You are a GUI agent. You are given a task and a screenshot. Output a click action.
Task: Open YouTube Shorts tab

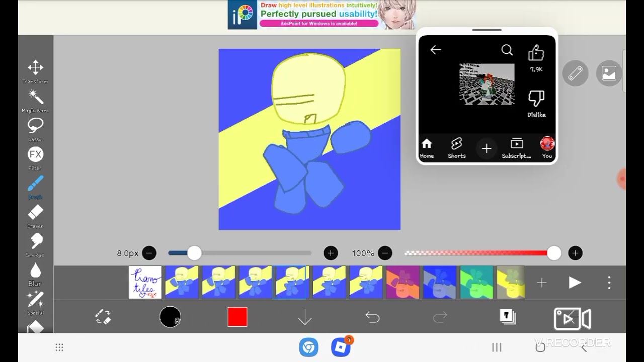point(457,148)
